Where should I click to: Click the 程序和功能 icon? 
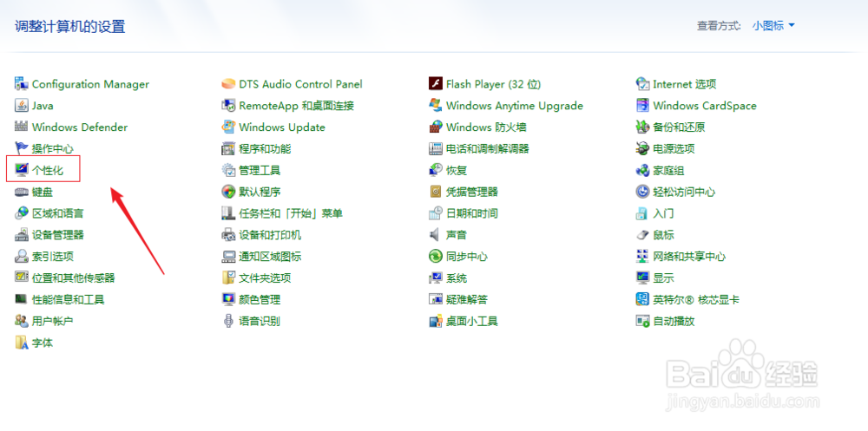click(x=228, y=149)
